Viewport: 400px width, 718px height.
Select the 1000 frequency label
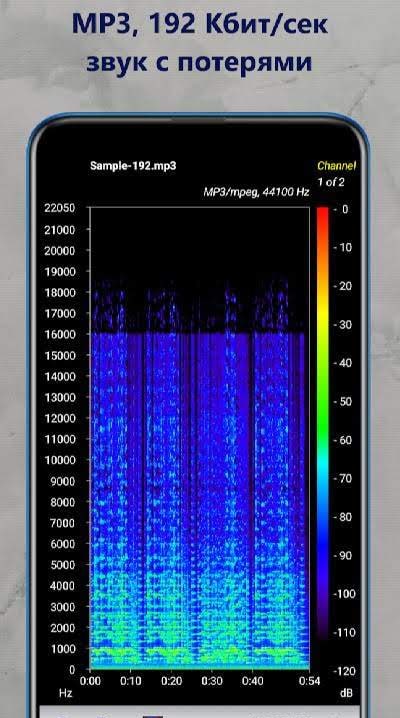point(62,649)
